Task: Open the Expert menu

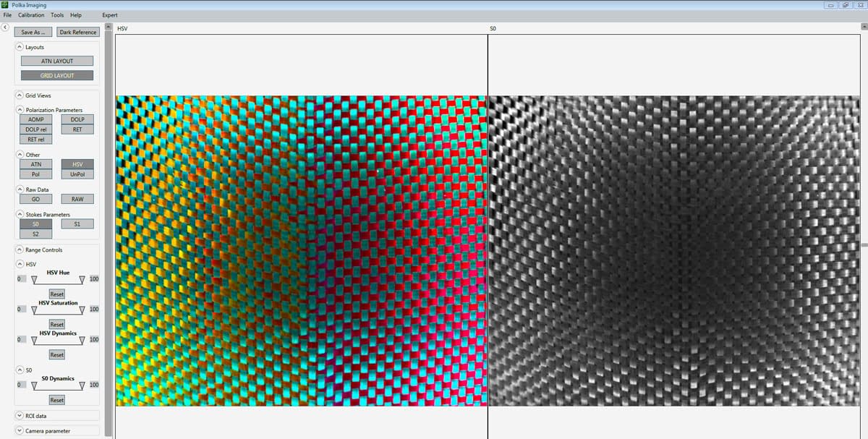Action: coord(109,14)
